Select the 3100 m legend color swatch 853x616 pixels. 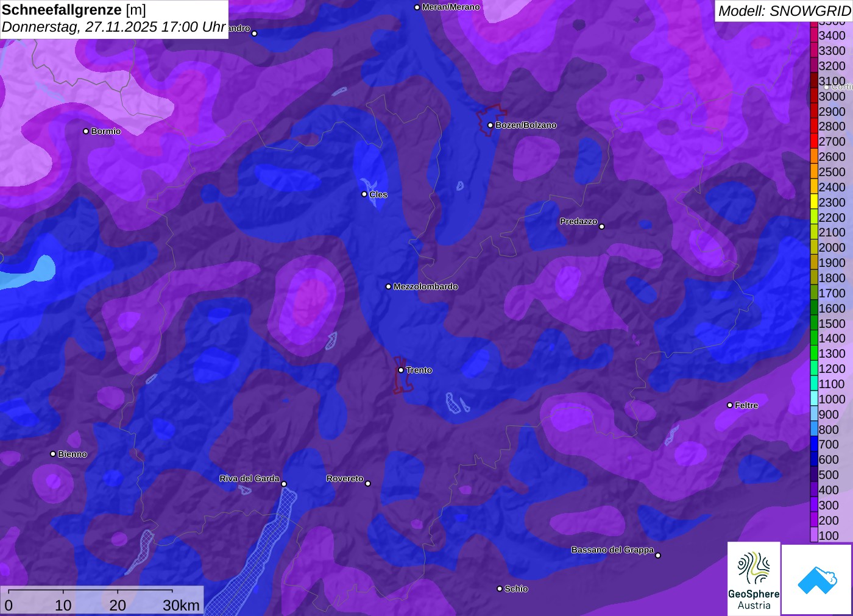point(813,81)
